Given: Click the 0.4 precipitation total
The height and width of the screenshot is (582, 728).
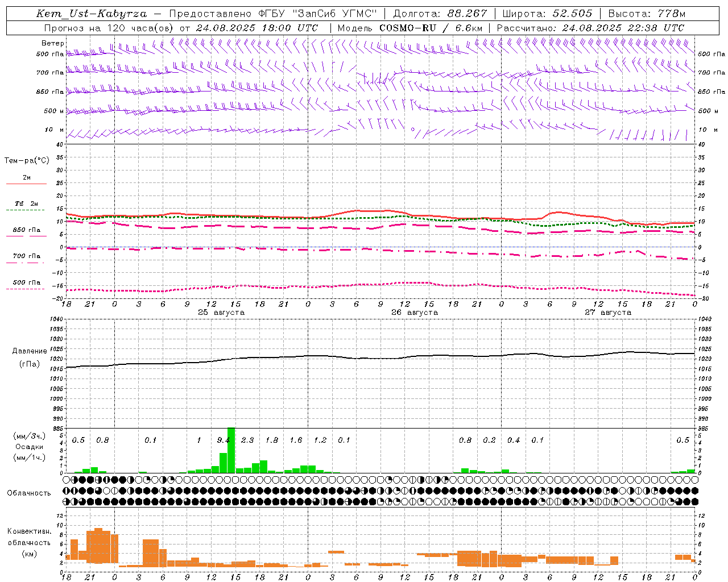Looking at the screenshot, I should pos(514,440).
